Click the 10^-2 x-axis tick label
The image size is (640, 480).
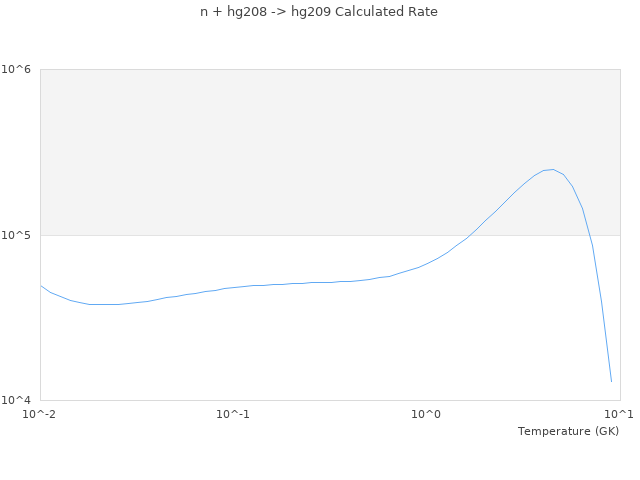click(40, 414)
